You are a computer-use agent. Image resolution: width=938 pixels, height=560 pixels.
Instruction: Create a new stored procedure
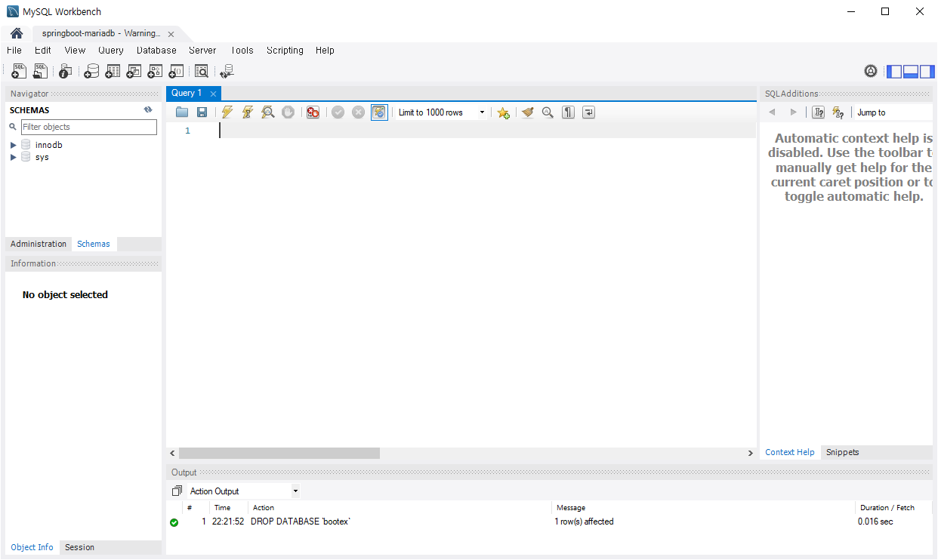coord(155,71)
